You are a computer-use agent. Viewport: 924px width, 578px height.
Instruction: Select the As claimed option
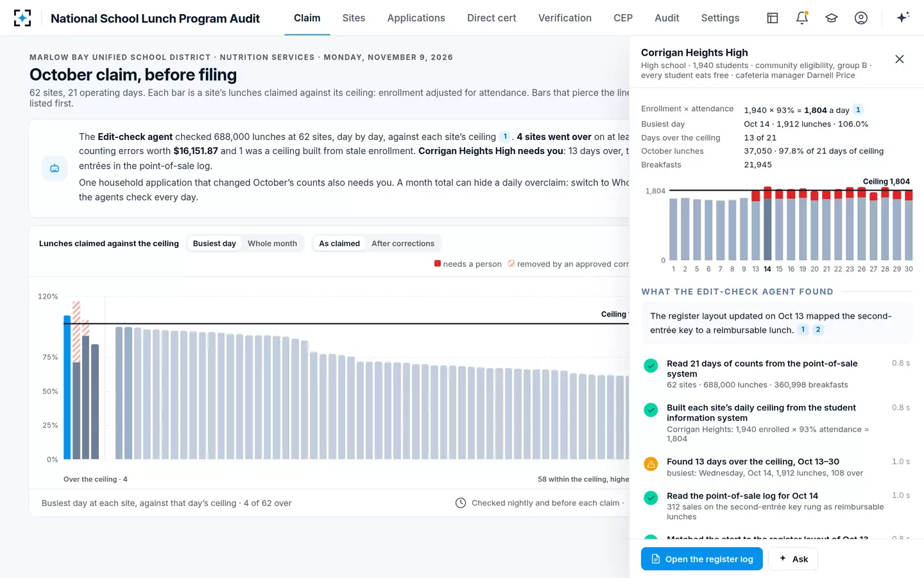pos(339,243)
